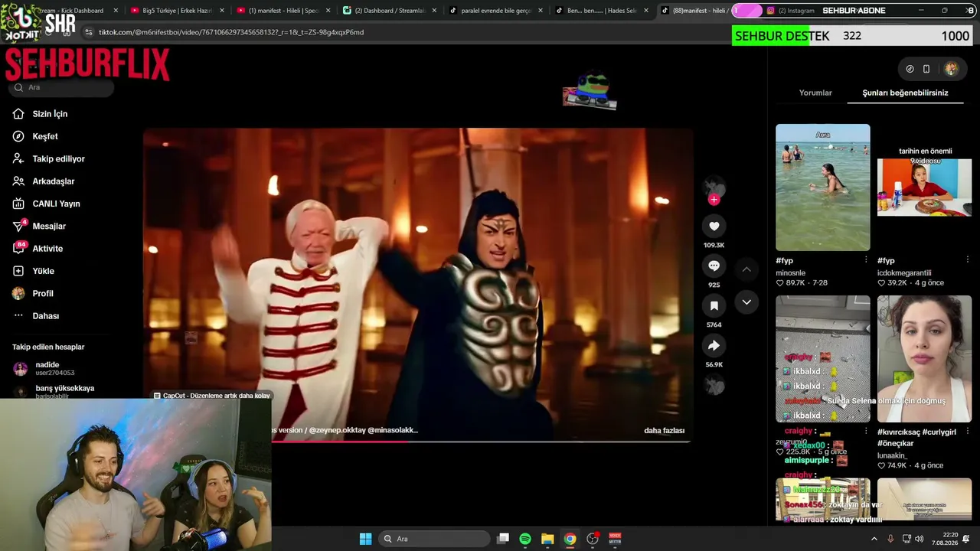The width and height of the screenshot is (980, 551).
Task: Open the Sizin İçin home feed
Action: point(50,114)
